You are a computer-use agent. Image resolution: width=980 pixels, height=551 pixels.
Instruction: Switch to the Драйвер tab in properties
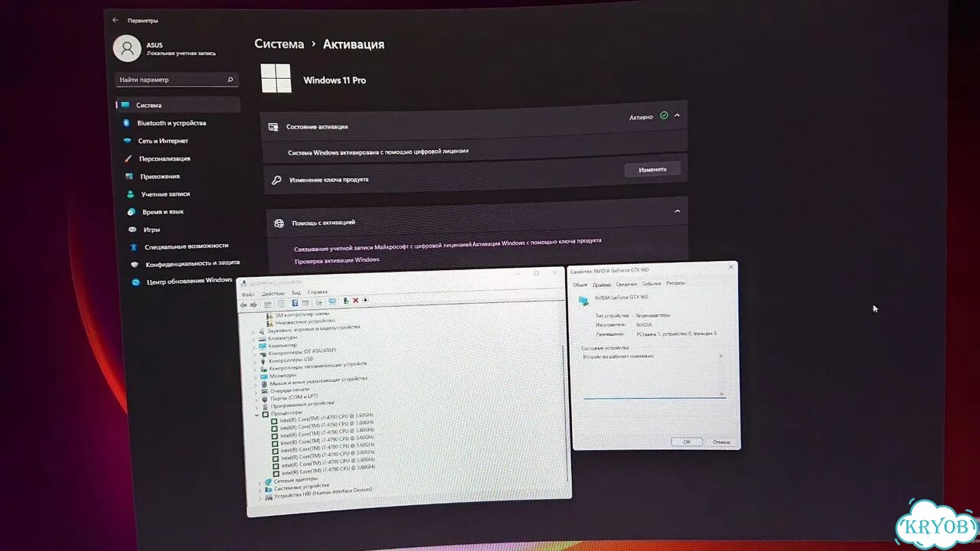coord(602,285)
